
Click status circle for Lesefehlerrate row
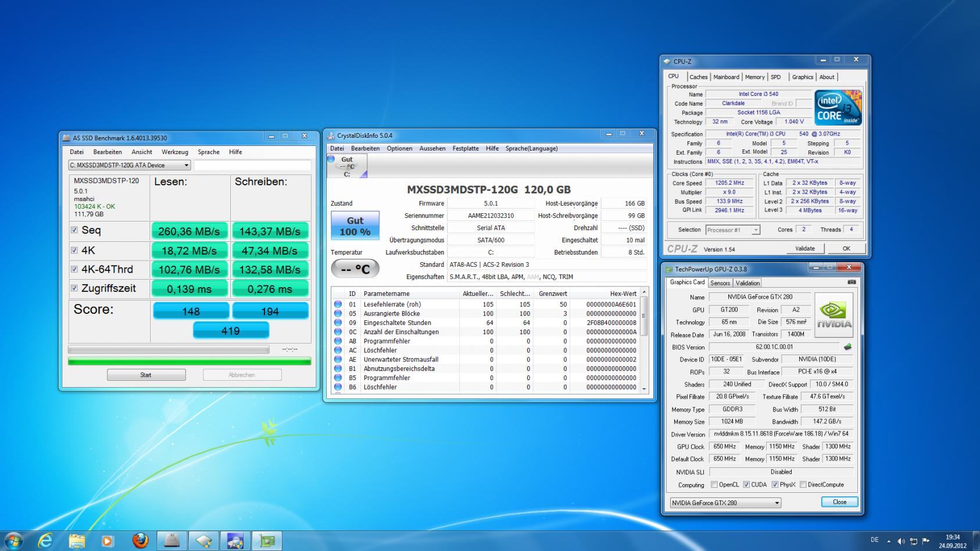tap(338, 304)
